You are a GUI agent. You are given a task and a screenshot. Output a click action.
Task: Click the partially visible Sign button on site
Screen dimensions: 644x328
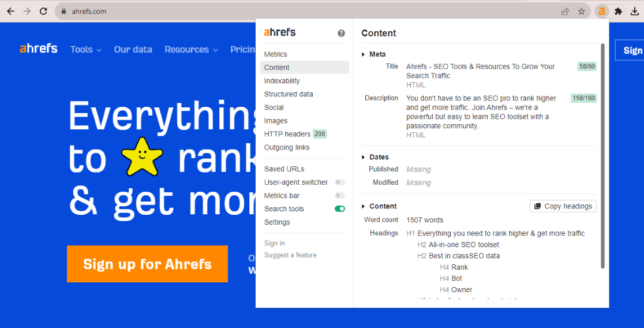pyautogui.click(x=629, y=50)
